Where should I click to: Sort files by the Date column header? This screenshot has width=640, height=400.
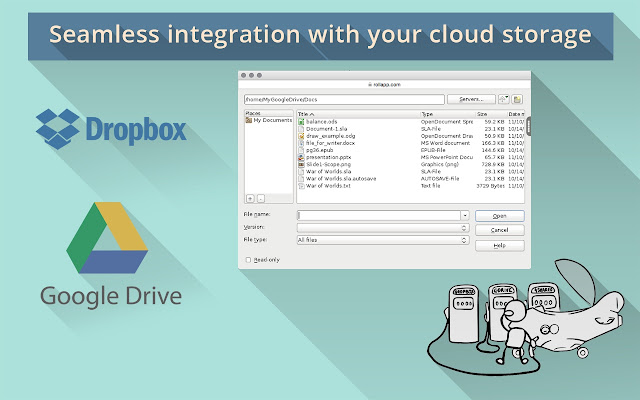click(x=516, y=114)
